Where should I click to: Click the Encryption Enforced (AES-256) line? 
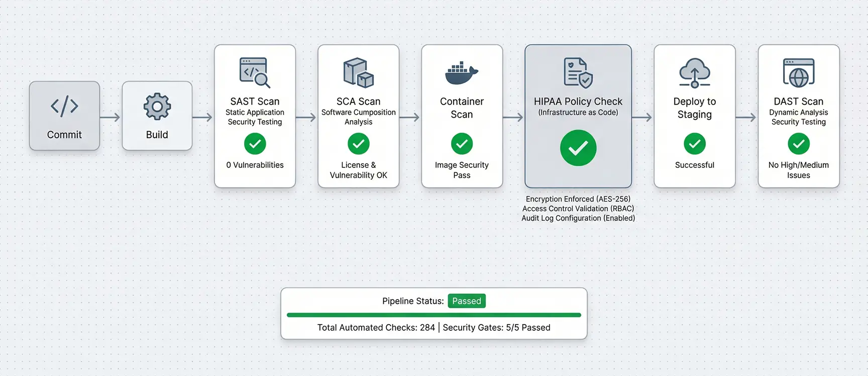coord(578,199)
